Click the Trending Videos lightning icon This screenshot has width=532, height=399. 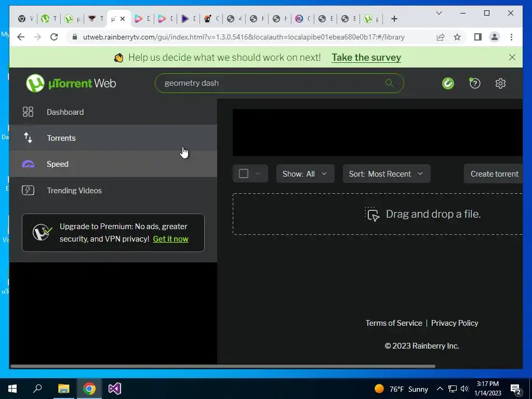(28, 190)
